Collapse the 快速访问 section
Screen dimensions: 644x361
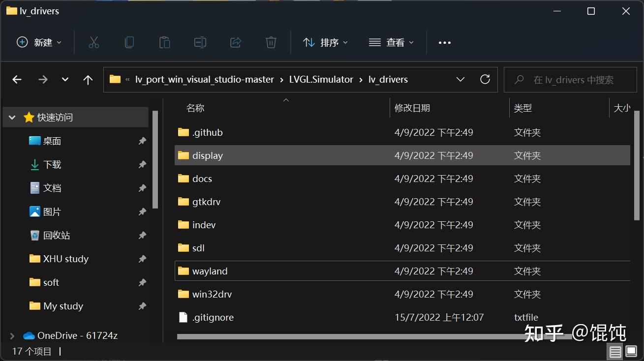pyautogui.click(x=11, y=117)
